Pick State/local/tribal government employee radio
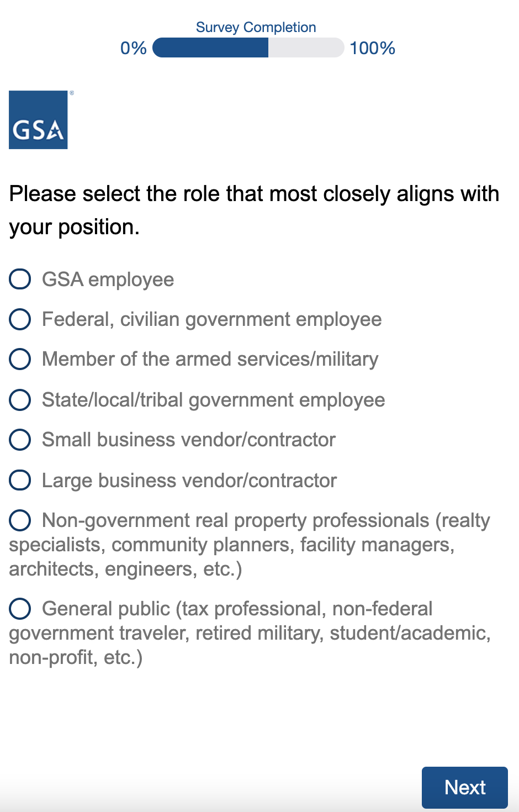 [20, 399]
